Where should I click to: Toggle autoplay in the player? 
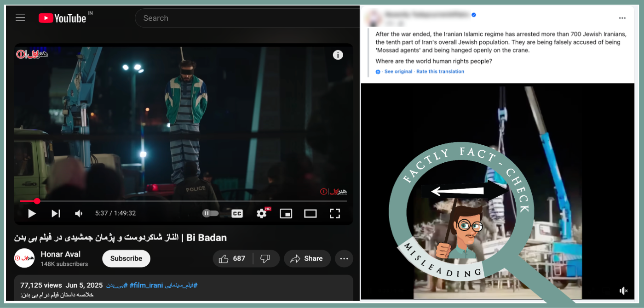click(x=211, y=213)
